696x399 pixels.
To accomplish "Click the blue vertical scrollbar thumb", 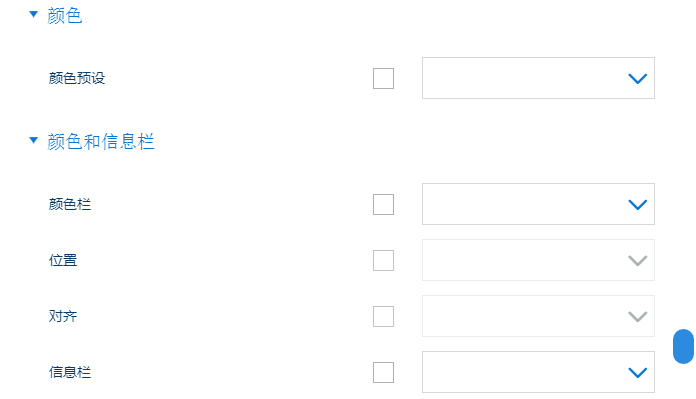I will click(683, 347).
